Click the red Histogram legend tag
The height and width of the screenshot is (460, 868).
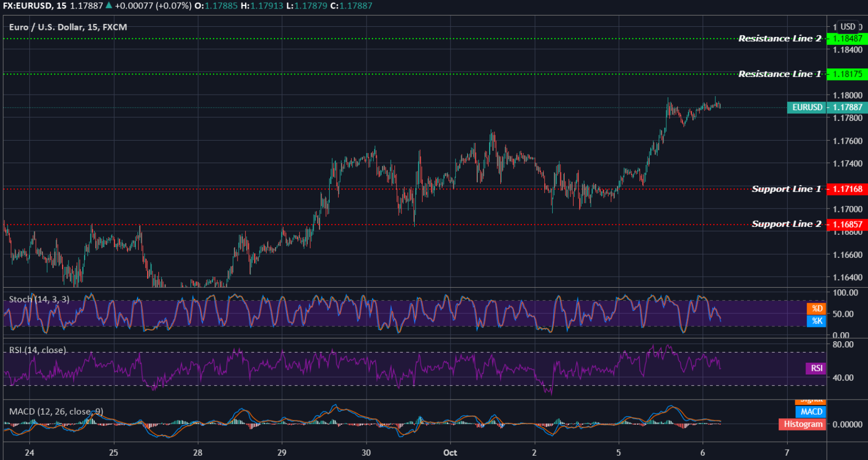tap(803, 424)
